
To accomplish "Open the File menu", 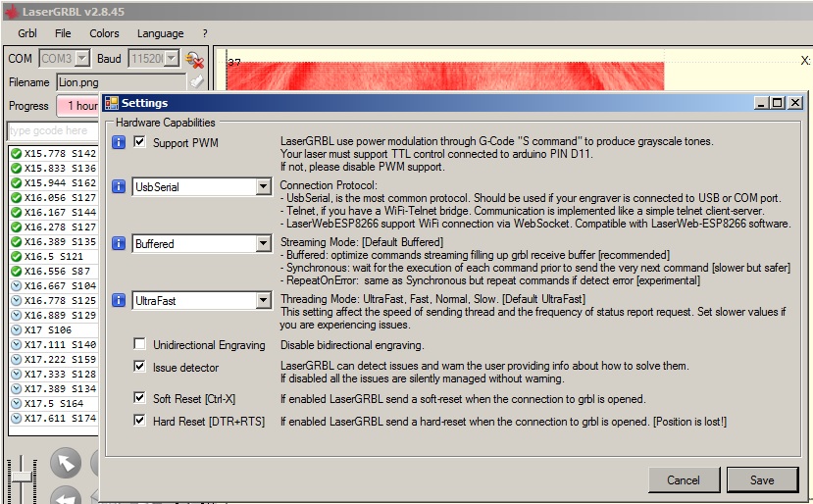I will click(x=63, y=33).
